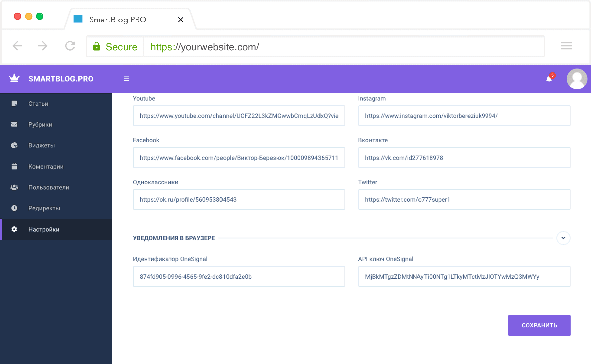This screenshot has width=591, height=364.
Task: Focus the Youtube URL field
Action: pyautogui.click(x=239, y=116)
